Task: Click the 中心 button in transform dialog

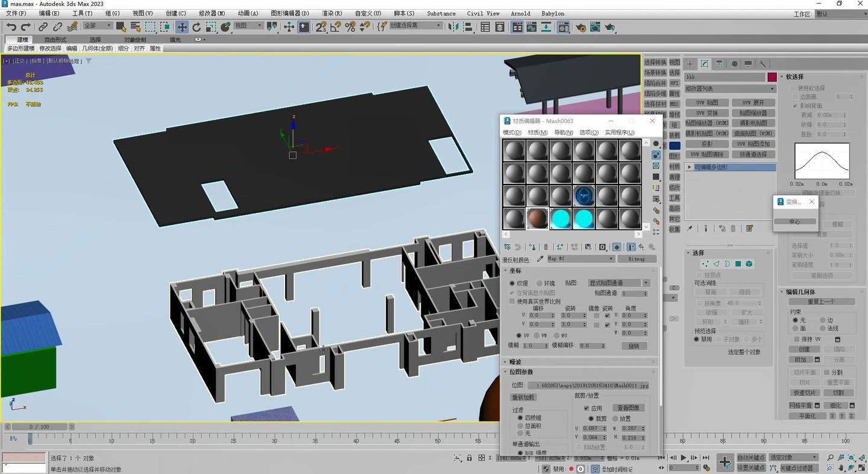Action: point(795,221)
